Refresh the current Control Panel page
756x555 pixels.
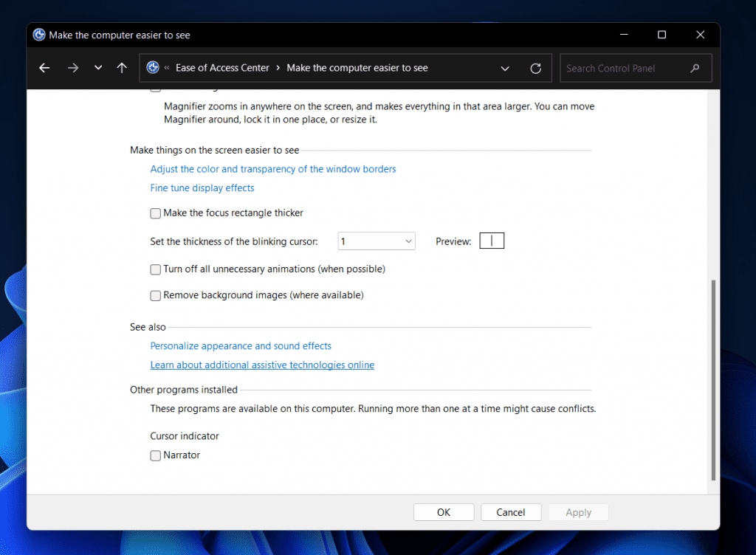click(535, 68)
